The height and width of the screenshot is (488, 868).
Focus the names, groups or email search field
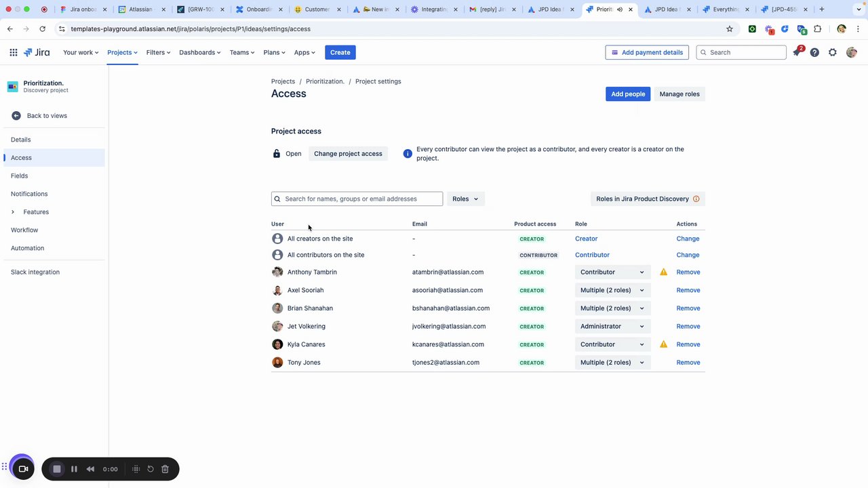point(357,199)
